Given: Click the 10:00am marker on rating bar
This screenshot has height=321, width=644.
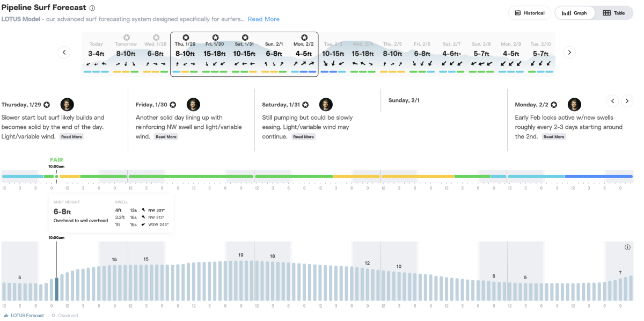Looking at the screenshot, I should [56, 176].
